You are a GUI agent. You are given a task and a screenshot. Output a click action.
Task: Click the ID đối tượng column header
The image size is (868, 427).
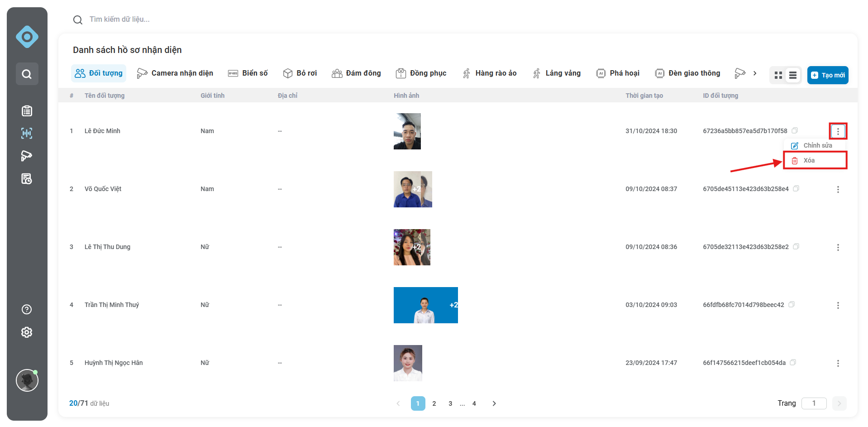coord(720,96)
